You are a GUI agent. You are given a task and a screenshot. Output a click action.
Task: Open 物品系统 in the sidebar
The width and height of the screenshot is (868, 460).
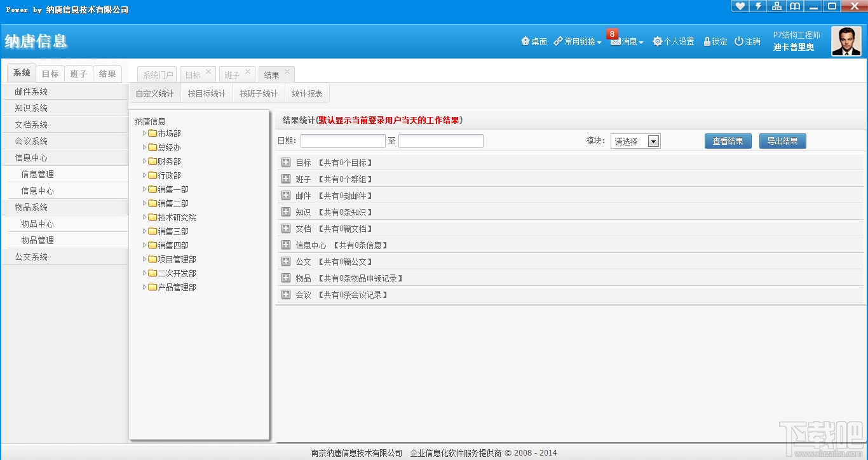65,208
